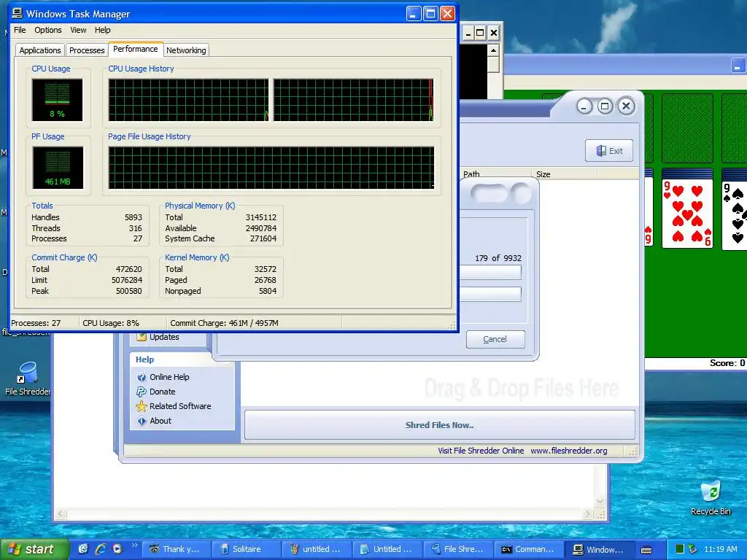Click the upper shredding progress bar

coord(490,272)
